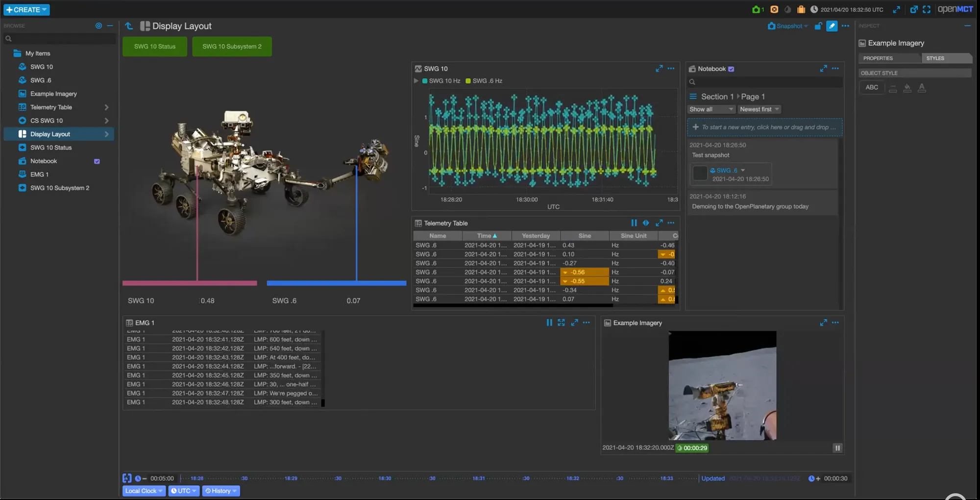
Task: Open the Newest first sort dropdown
Action: (x=759, y=109)
